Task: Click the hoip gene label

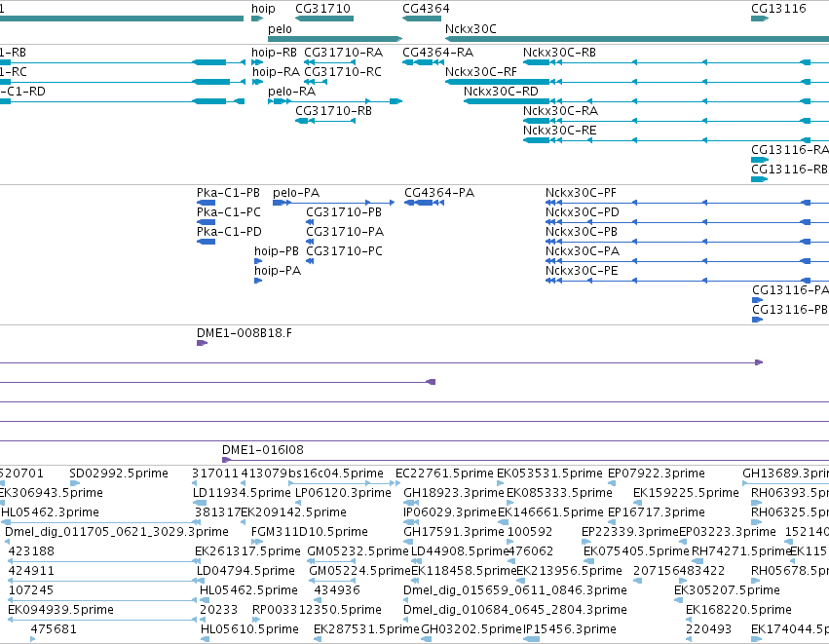Action: tap(263, 9)
